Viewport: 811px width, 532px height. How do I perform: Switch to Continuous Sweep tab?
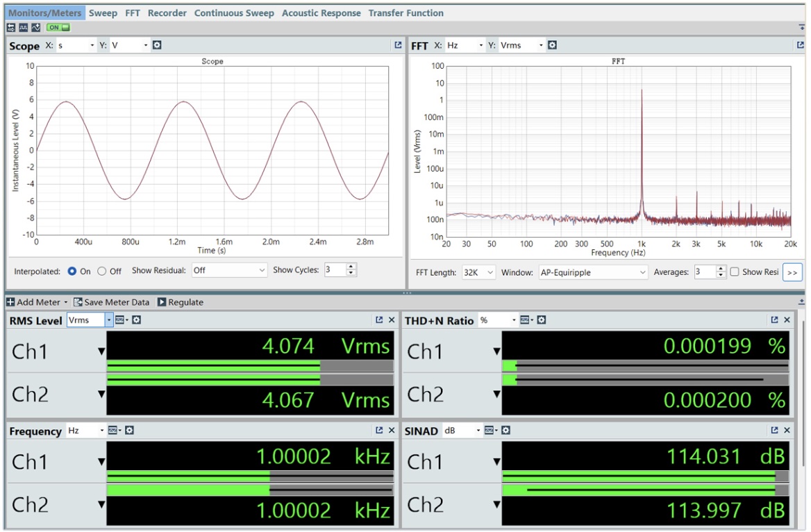(x=234, y=13)
